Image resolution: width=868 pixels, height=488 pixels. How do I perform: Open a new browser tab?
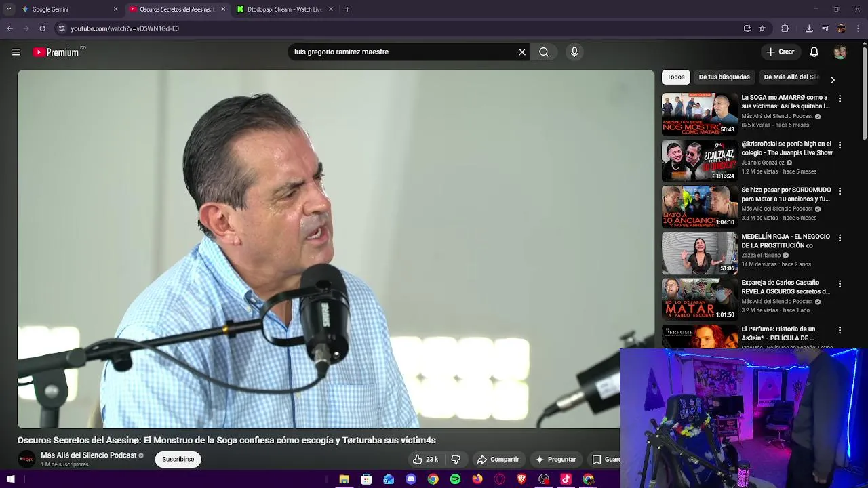click(x=347, y=9)
